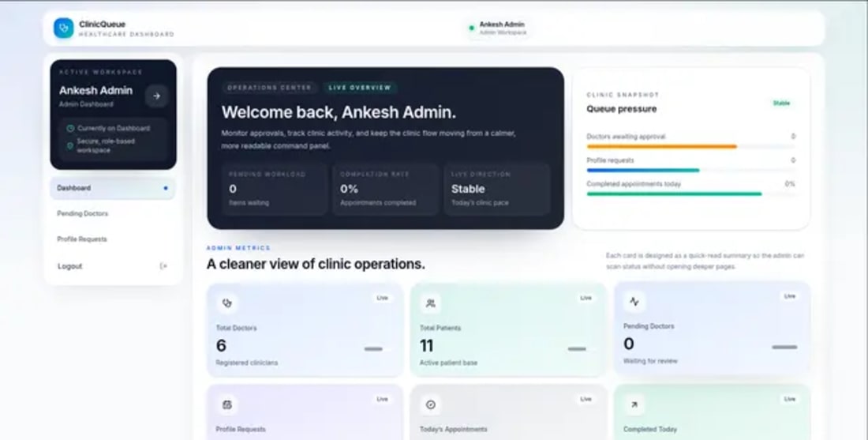Click the Live badge on Total Doctors card

pos(383,298)
